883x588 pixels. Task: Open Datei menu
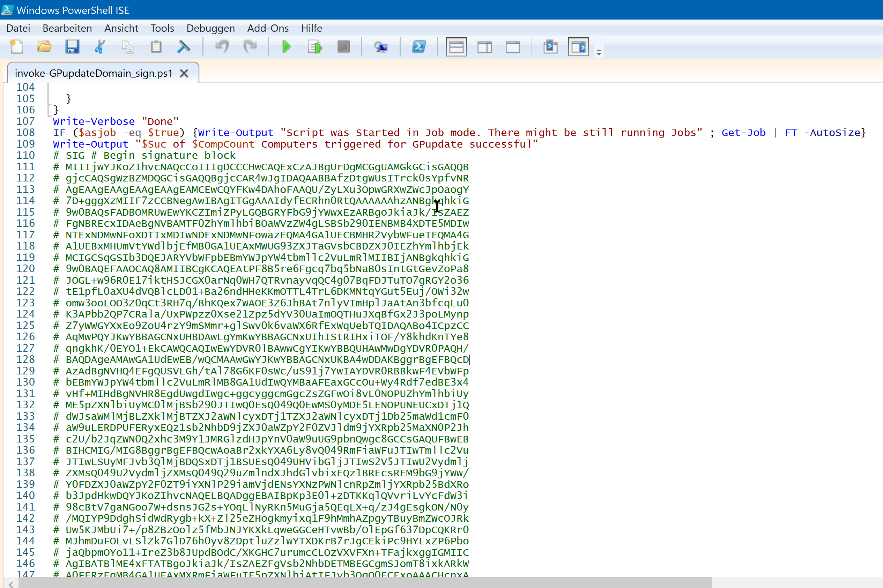click(x=18, y=28)
